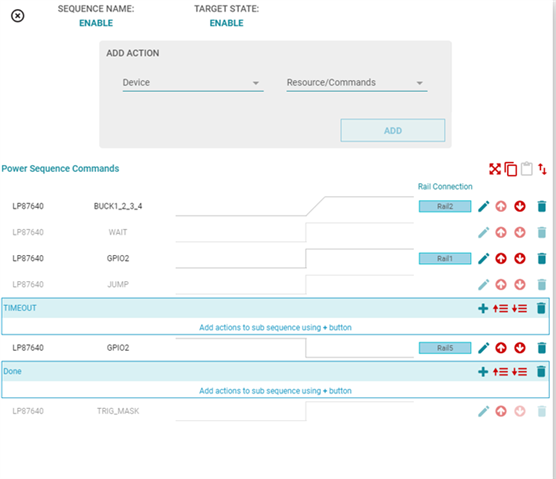Image resolution: width=556 pixels, height=479 pixels.
Task: Move the JUMP row down
Action: [520, 285]
